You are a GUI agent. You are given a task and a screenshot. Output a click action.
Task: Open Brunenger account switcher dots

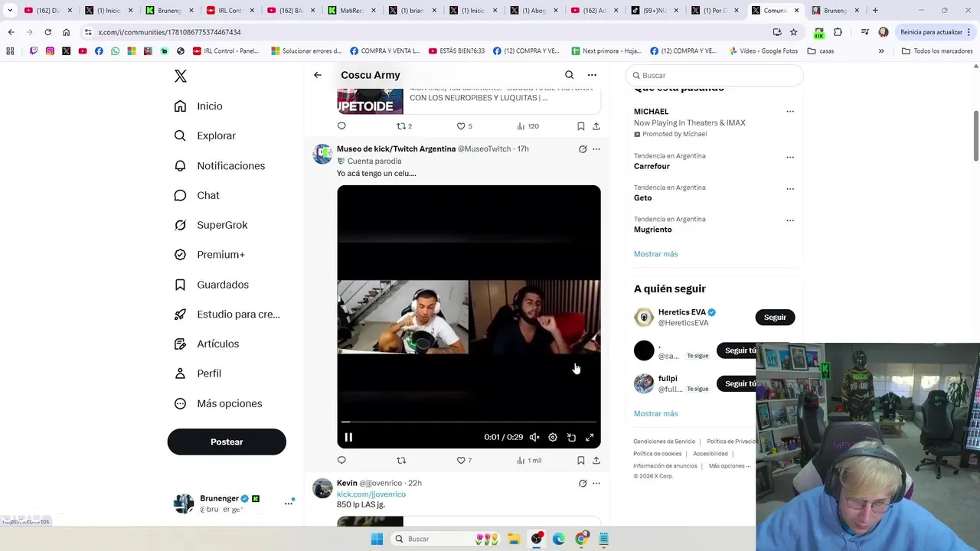tap(289, 503)
